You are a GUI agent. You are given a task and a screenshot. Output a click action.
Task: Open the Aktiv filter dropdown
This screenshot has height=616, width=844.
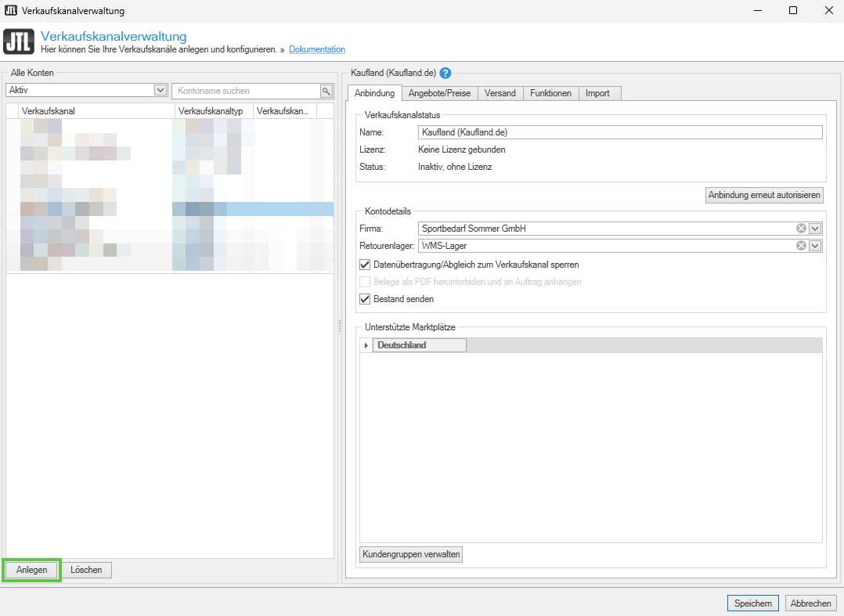tap(161, 91)
